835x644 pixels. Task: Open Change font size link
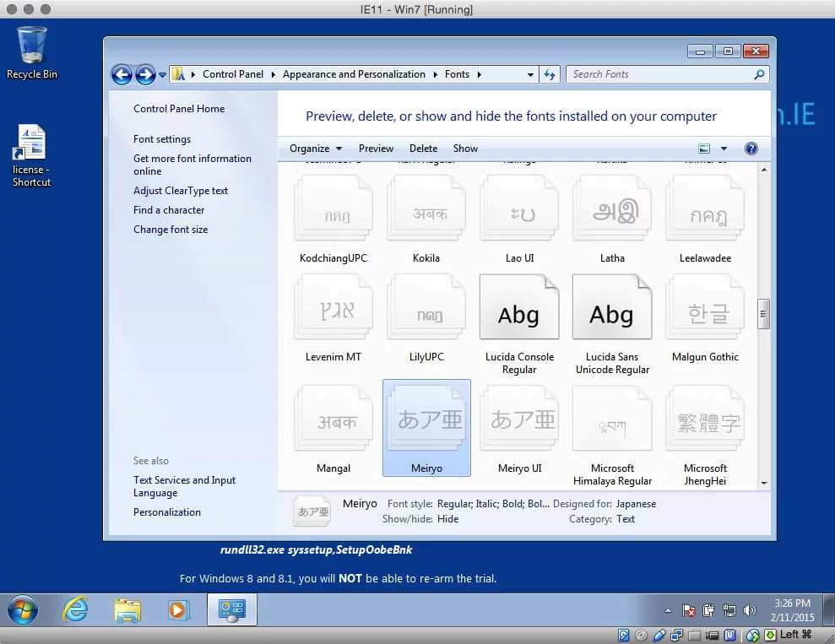[x=171, y=230]
